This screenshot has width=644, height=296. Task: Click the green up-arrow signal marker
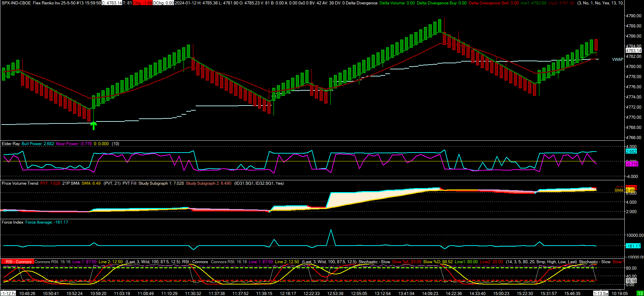pyautogui.click(x=94, y=126)
